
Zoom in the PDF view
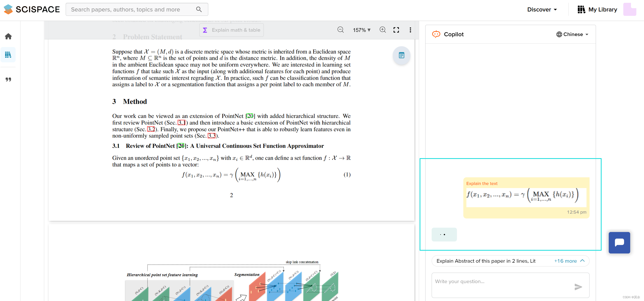coord(383,30)
